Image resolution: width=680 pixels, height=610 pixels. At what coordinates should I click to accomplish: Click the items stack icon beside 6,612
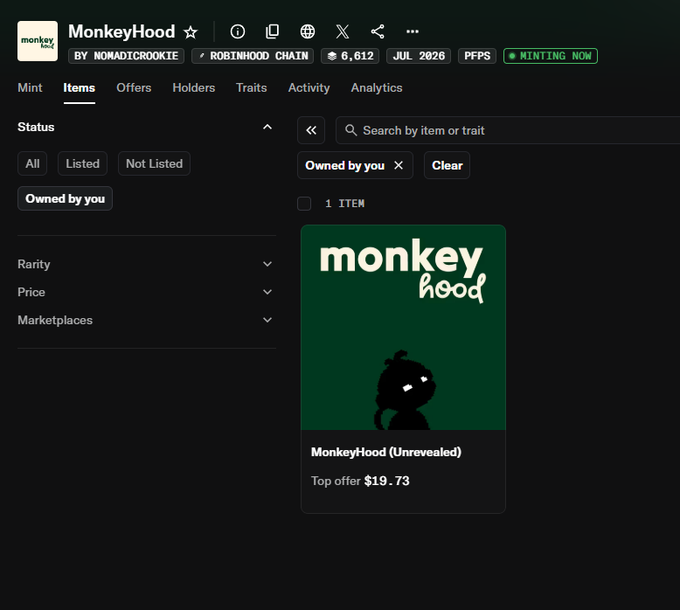(332, 56)
